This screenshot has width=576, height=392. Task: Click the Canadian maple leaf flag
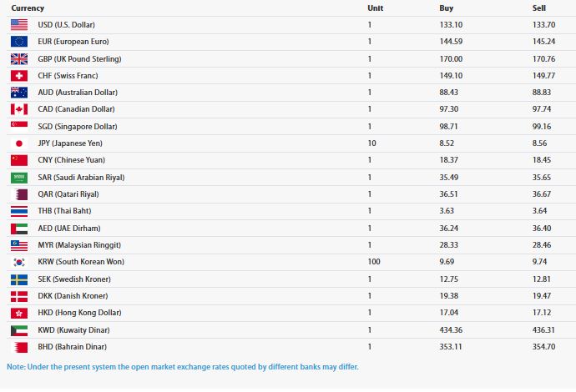(19, 109)
